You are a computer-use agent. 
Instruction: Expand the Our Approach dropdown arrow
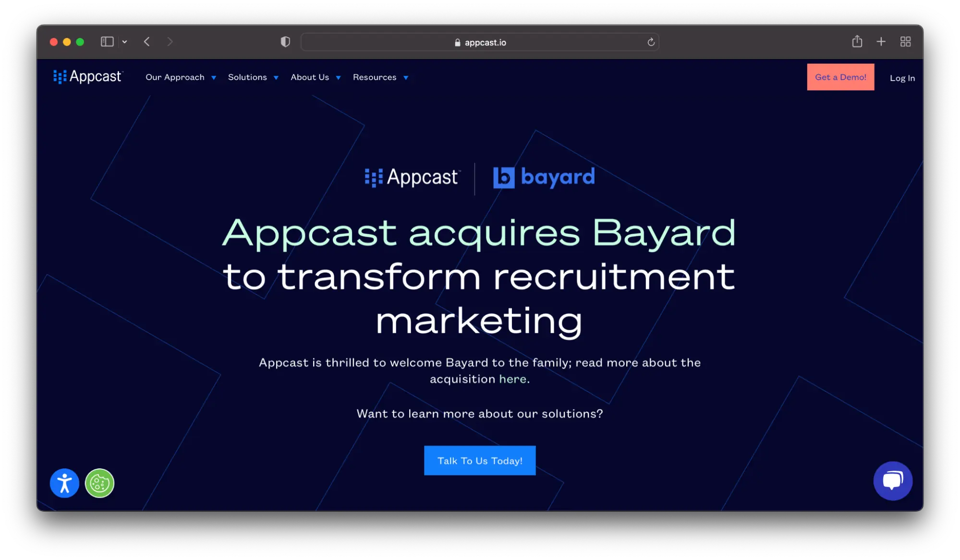coord(214,78)
